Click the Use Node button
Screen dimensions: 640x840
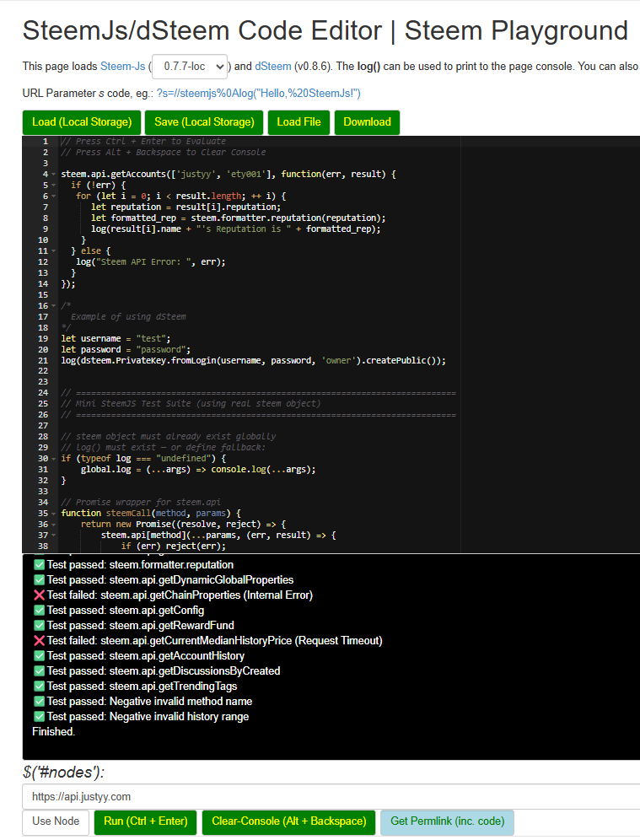pyautogui.click(x=56, y=821)
